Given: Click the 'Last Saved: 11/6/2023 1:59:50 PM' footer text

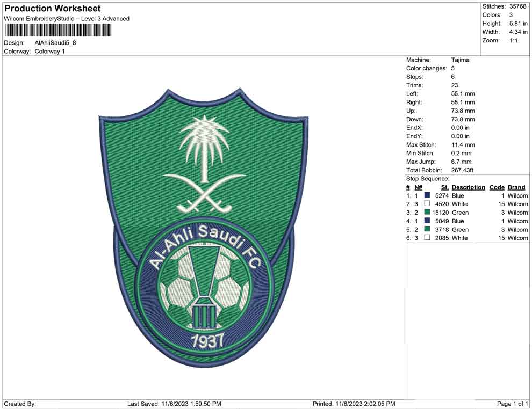Looking at the screenshot, I should point(174,404).
